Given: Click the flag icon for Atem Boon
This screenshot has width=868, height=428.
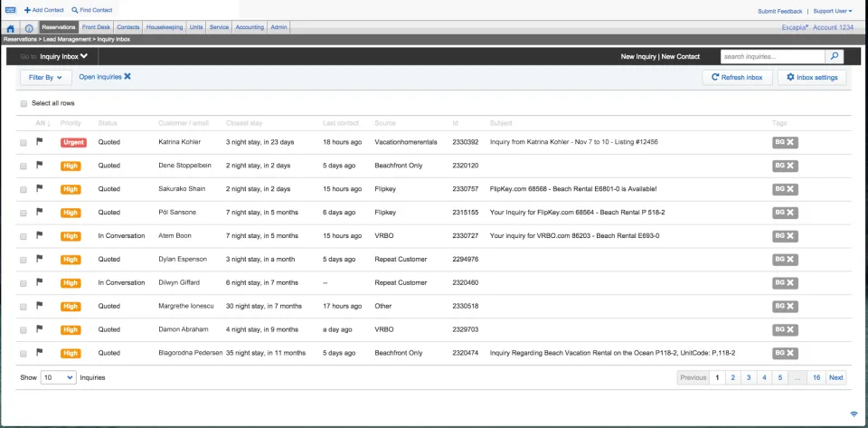Looking at the screenshot, I should click(39, 234).
